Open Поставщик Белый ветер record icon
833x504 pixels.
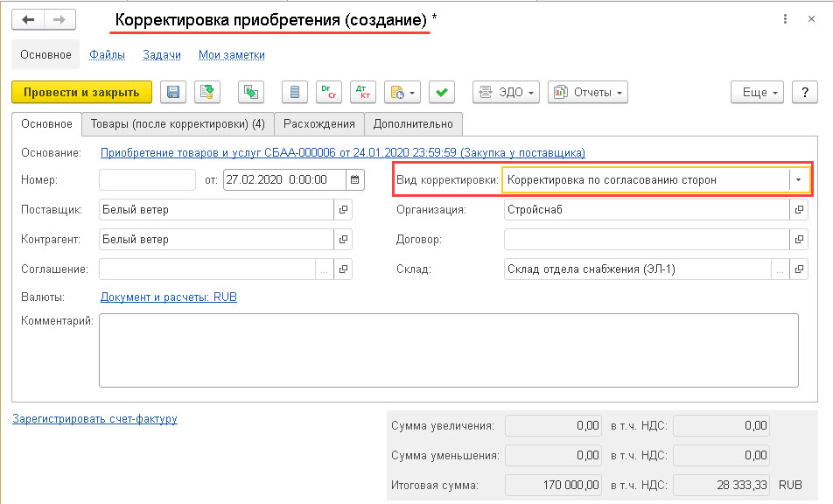click(343, 210)
